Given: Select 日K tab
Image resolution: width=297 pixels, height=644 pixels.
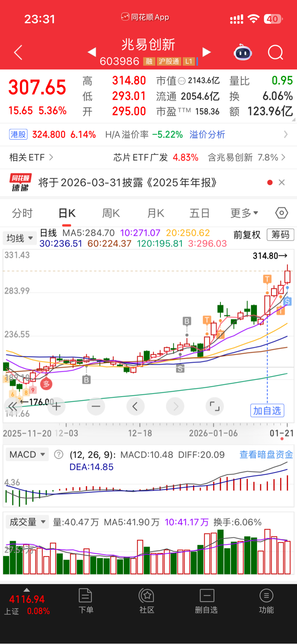Looking at the screenshot, I should (x=67, y=213).
